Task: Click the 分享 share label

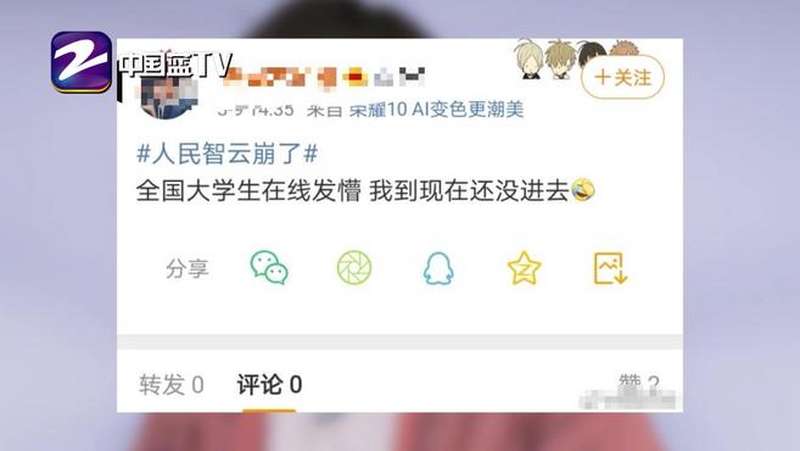Action: pos(187,269)
